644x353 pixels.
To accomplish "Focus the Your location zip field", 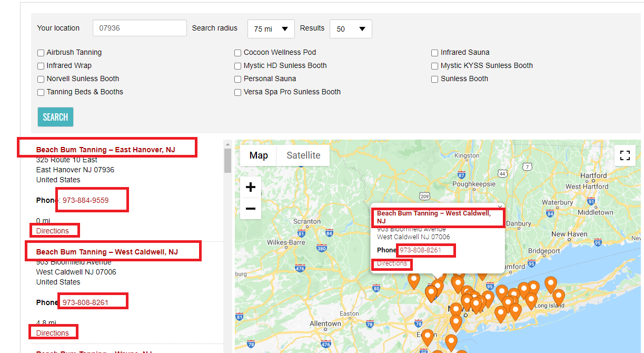I will tap(140, 28).
